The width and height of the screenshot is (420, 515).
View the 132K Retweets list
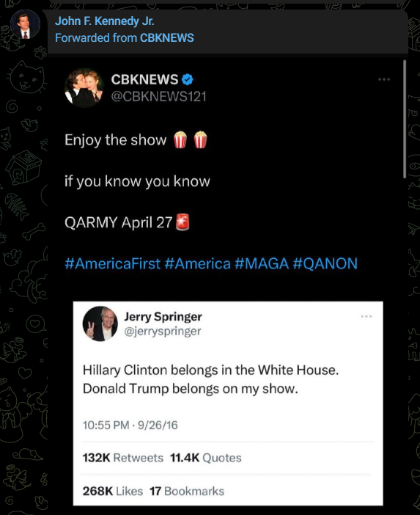pyautogui.click(x=122, y=458)
